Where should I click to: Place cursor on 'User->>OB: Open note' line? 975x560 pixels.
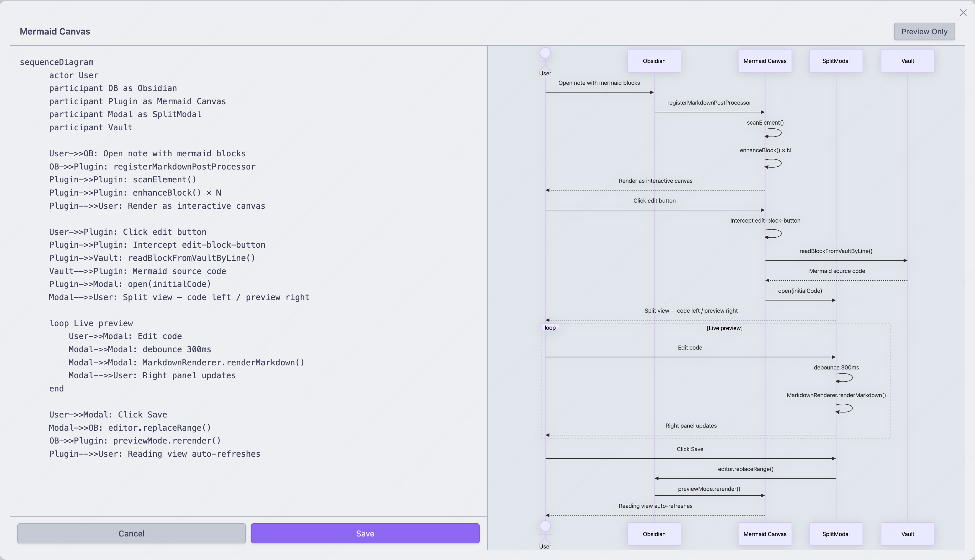[147, 154]
